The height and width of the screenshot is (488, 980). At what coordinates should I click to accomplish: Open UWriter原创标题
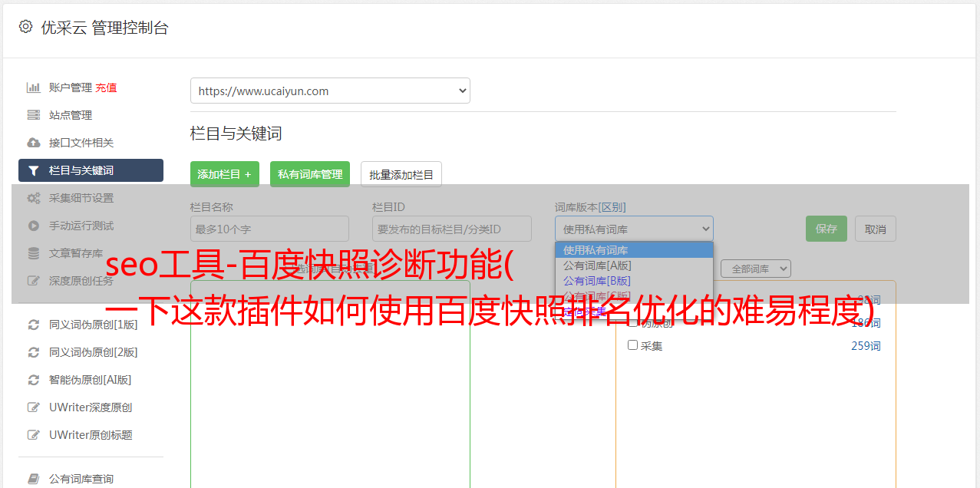click(x=91, y=435)
